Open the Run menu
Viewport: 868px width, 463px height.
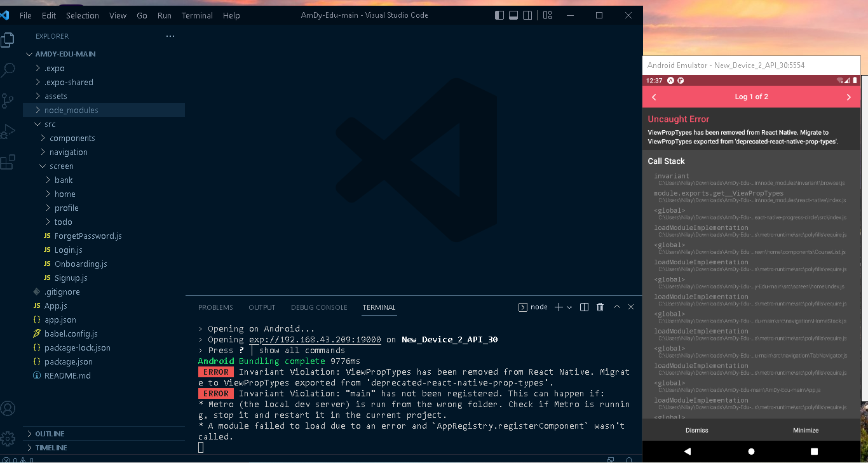click(165, 15)
